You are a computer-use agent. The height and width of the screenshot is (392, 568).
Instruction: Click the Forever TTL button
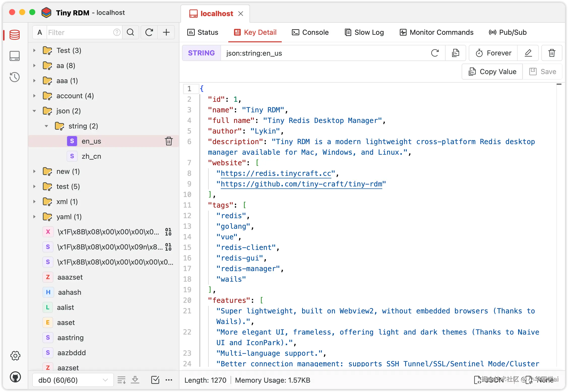(493, 53)
